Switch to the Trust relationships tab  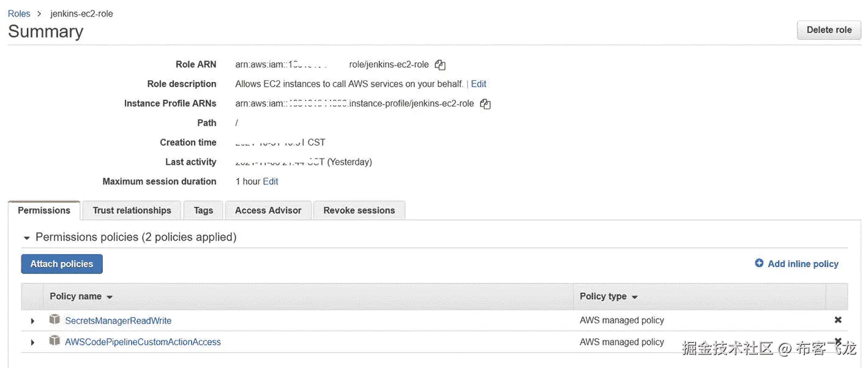(x=132, y=210)
